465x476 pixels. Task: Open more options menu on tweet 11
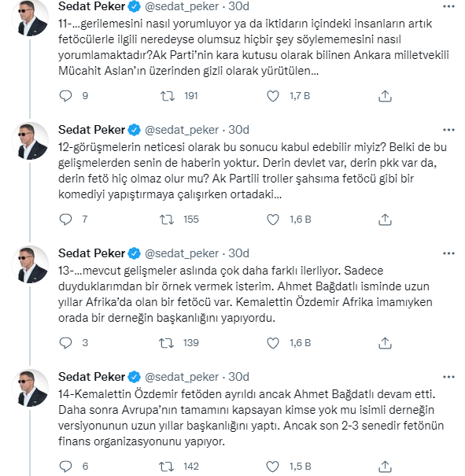tap(448, 6)
